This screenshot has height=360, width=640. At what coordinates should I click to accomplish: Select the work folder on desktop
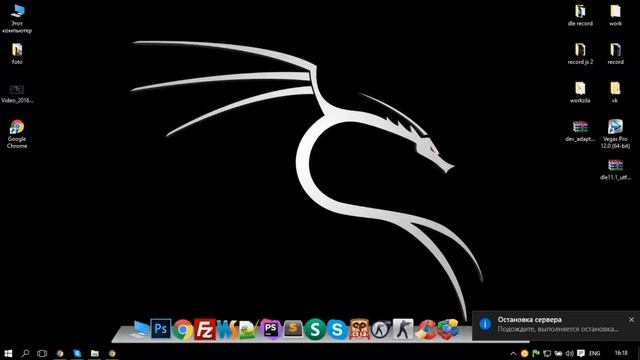pos(615,16)
